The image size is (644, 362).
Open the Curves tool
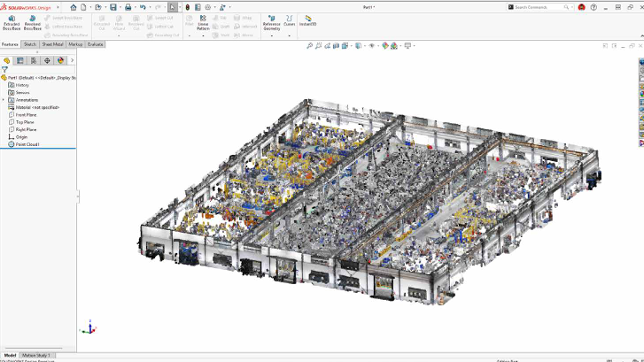click(289, 21)
